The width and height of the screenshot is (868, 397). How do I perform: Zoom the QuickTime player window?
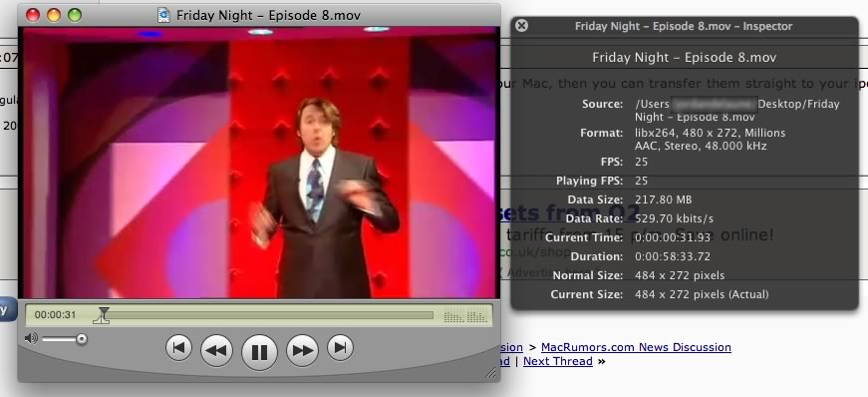coord(74,15)
